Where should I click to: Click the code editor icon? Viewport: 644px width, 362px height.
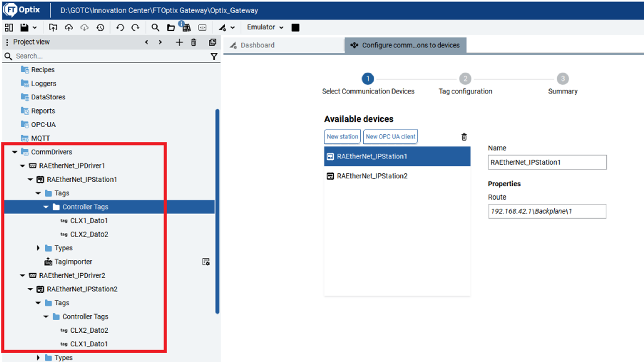[x=202, y=27]
